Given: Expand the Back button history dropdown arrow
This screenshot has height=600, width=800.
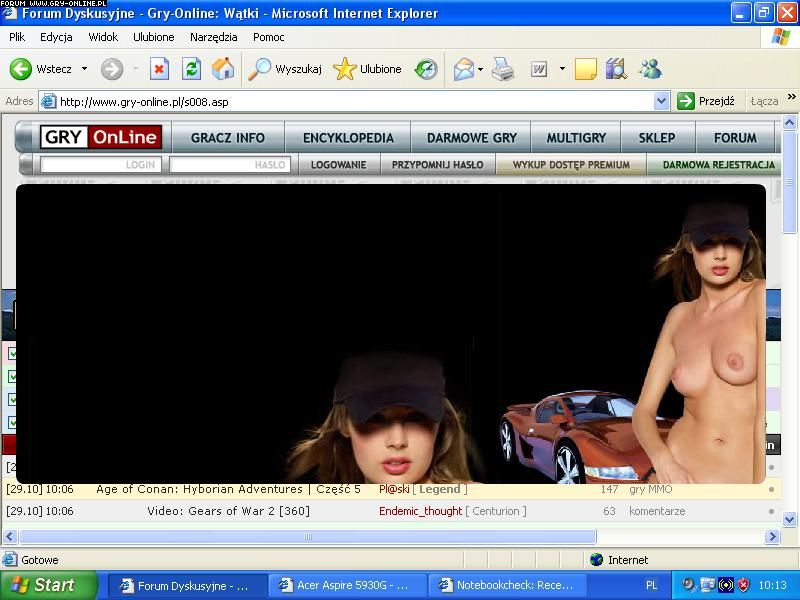Looking at the screenshot, I should [x=84, y=69].
